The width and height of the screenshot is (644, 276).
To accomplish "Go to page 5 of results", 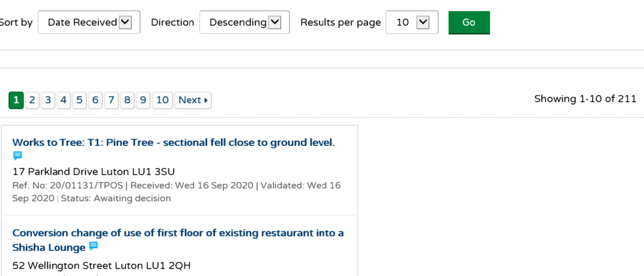I will tap(79, 100).
